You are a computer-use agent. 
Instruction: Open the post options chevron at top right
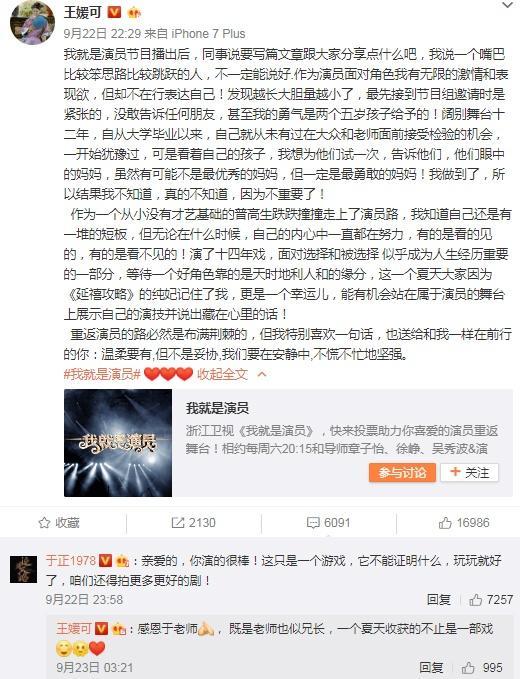pos(507,5)
